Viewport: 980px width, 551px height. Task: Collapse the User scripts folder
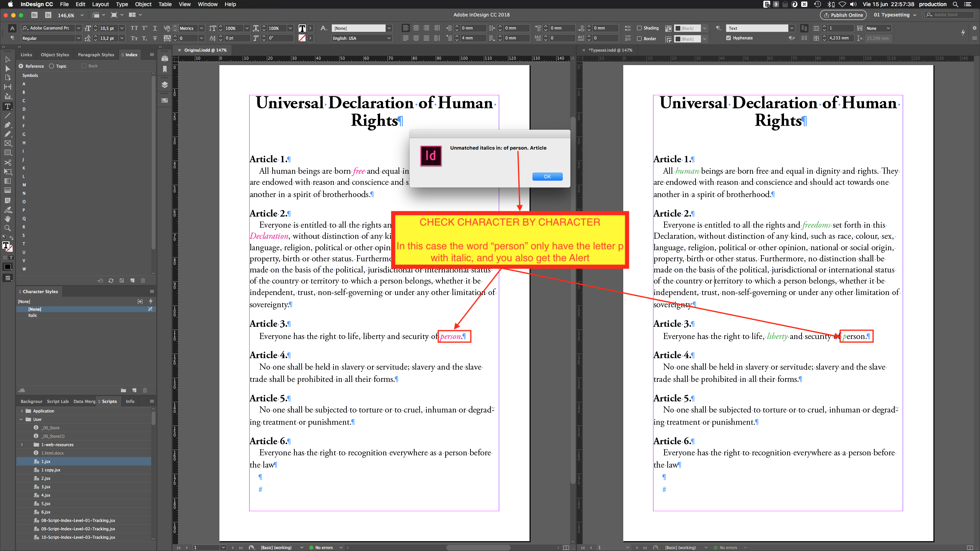click(21, 419)
